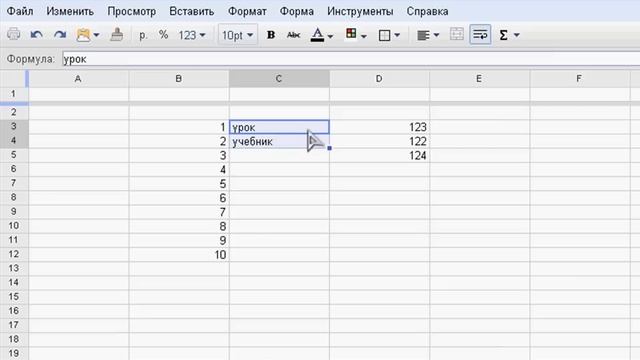Open the Инструменты menu
The width and height of the screenshot is (640, 360).
pos(360,11)
